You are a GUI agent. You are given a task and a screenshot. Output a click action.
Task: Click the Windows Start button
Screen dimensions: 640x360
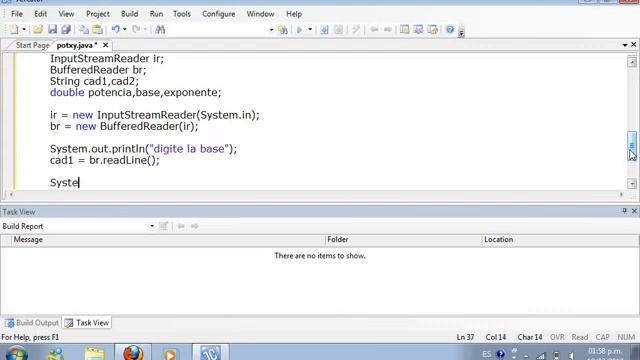[17, 353]
